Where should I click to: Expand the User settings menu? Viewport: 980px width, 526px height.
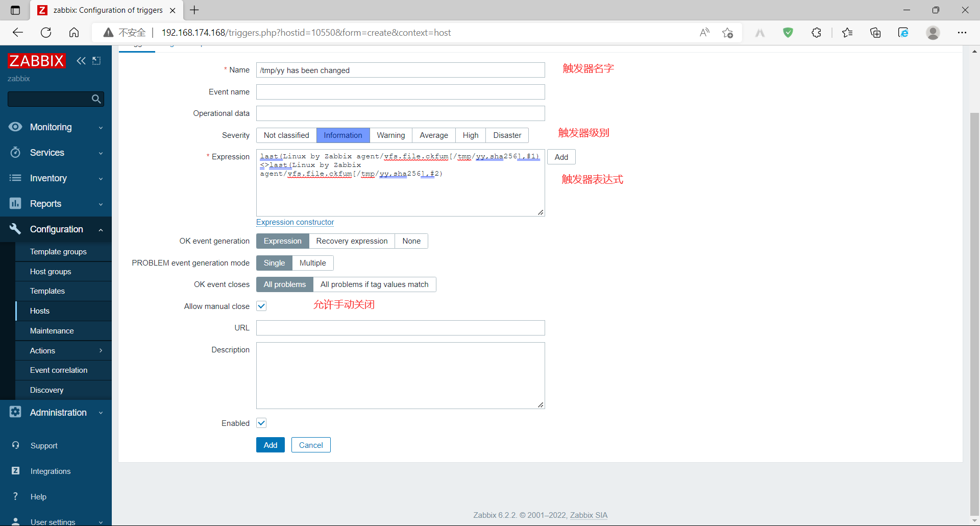pyautogui.click(x=101, y=522)
